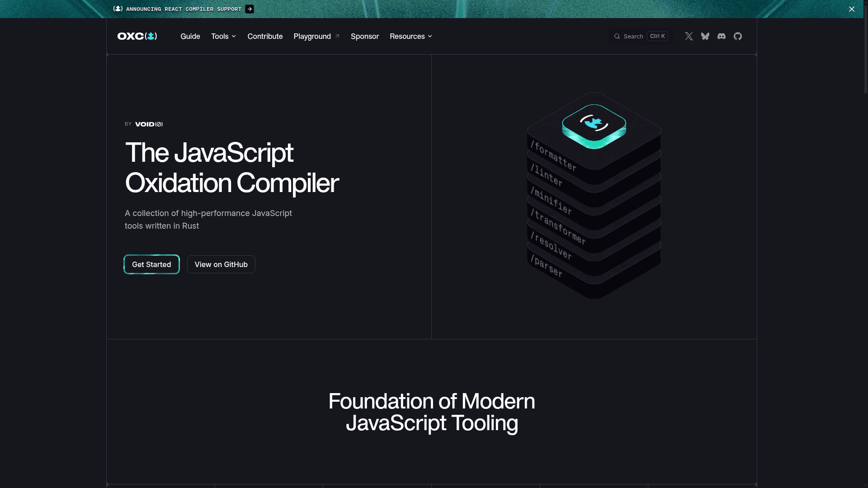Open the Playground external link
Viewport: 868px width, 488px height.
316,36
